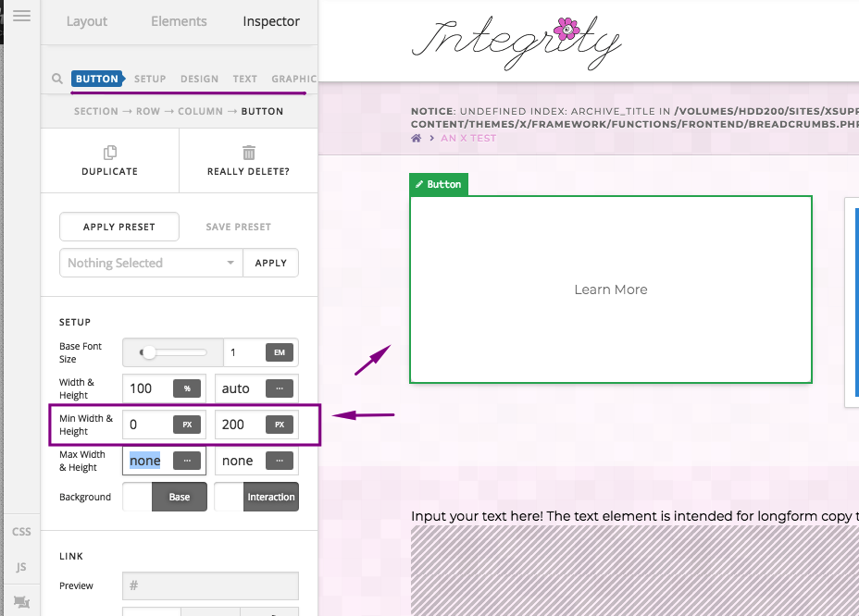Open the hamburger menu icon
The image size is (859, 616).
tap(22, 16)
